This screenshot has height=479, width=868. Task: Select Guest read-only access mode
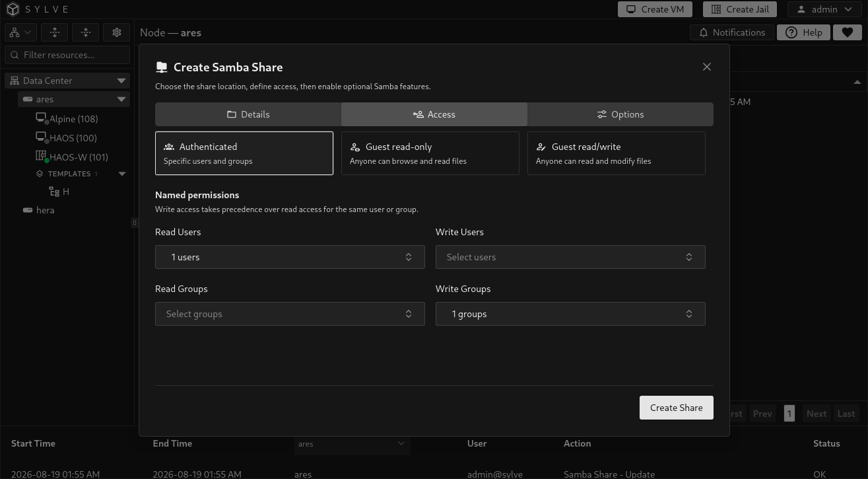tap(430, 153)
